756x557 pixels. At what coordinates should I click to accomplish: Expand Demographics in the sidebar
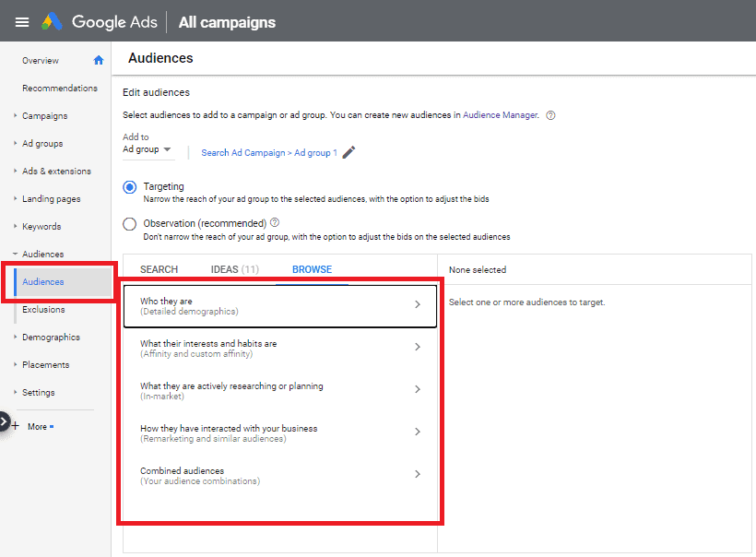15,338
